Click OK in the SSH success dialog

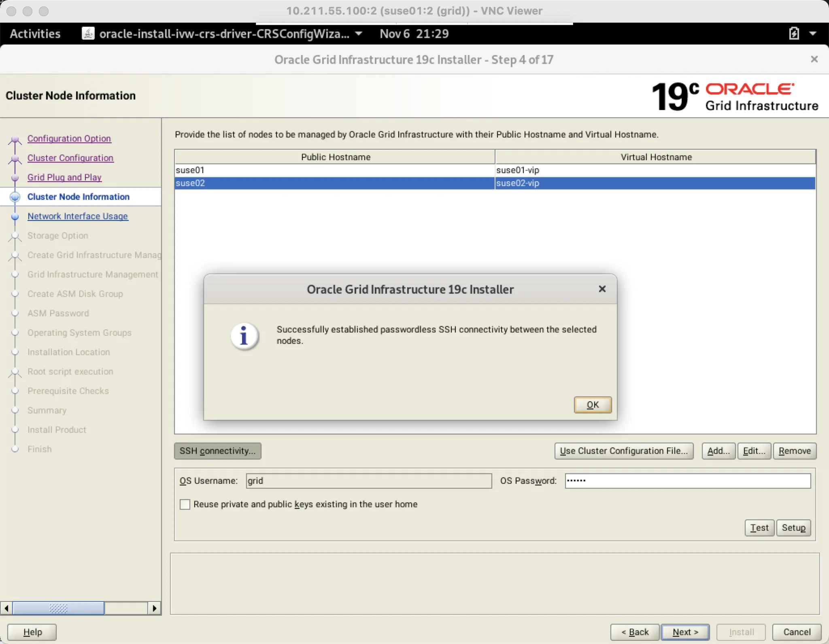tap(593, 405)
